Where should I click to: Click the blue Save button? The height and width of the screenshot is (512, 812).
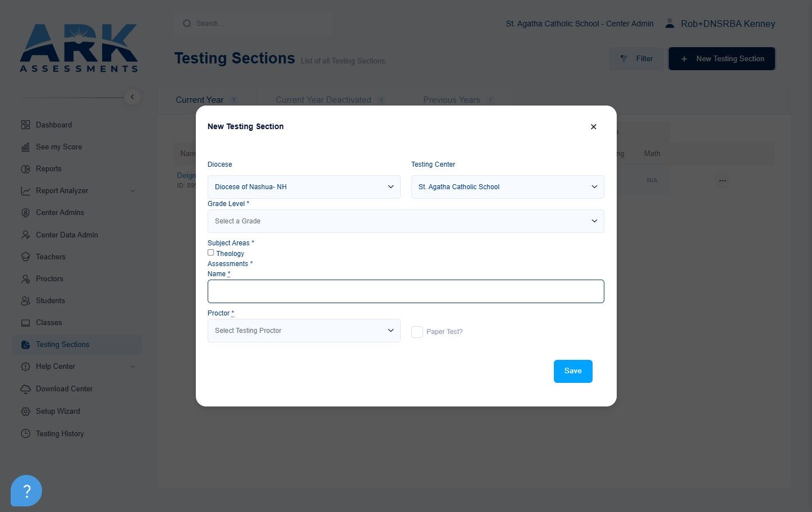573,371
